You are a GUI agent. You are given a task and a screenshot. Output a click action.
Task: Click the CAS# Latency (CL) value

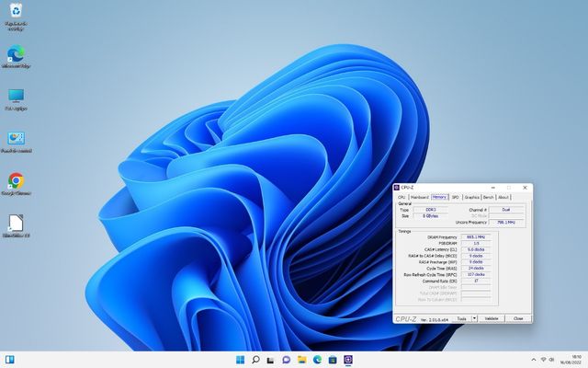click(x=476, y=249)
